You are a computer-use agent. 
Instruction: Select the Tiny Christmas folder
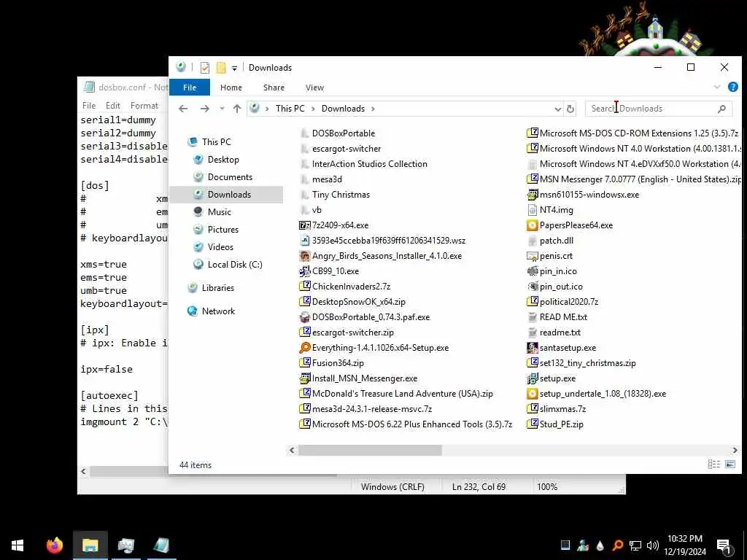(x=341, y=194)
